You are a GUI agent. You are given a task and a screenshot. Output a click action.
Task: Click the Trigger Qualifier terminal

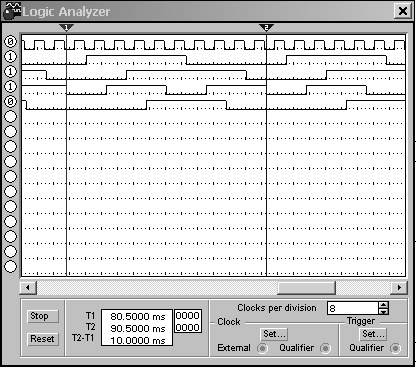click(x=395, y=348)
